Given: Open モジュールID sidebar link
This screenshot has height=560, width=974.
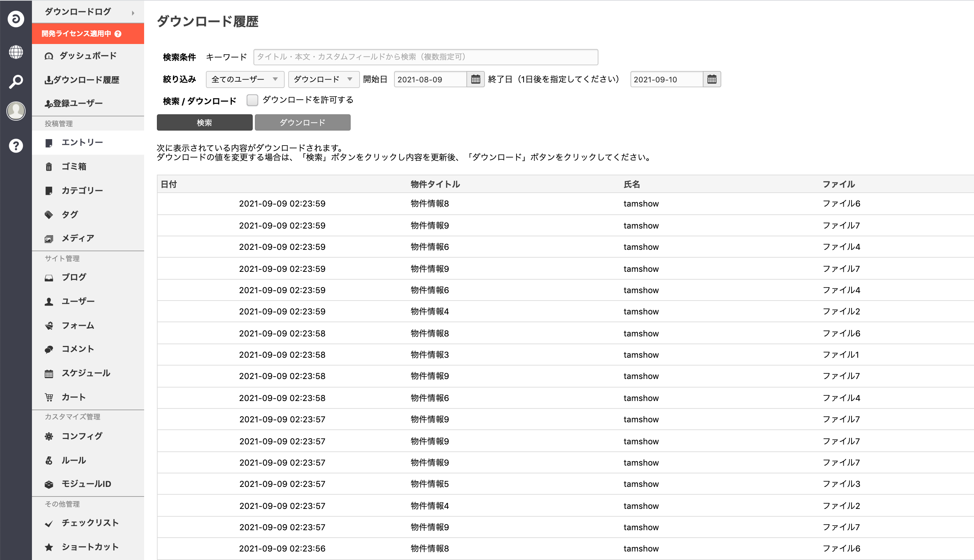Looking at the screenshot, I should 88,484.
